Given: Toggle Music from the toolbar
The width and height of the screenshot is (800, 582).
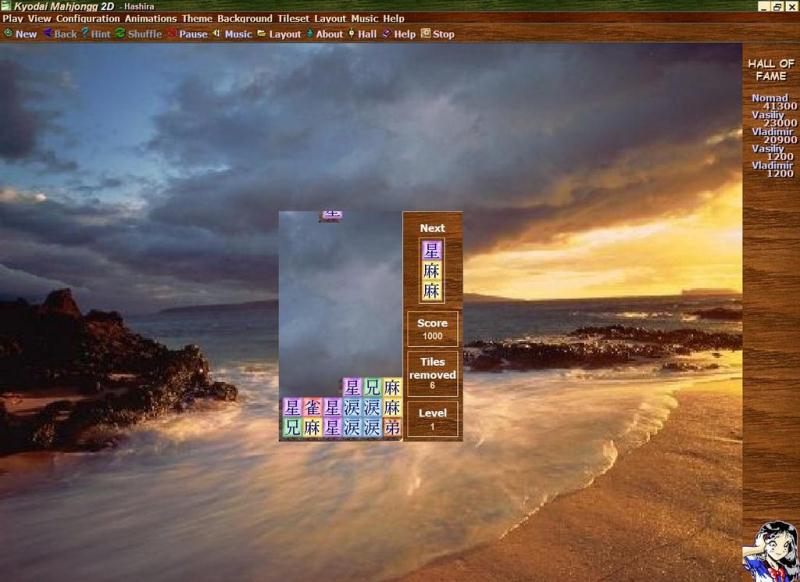Looking at the screenshot, I should click(232, 34).
